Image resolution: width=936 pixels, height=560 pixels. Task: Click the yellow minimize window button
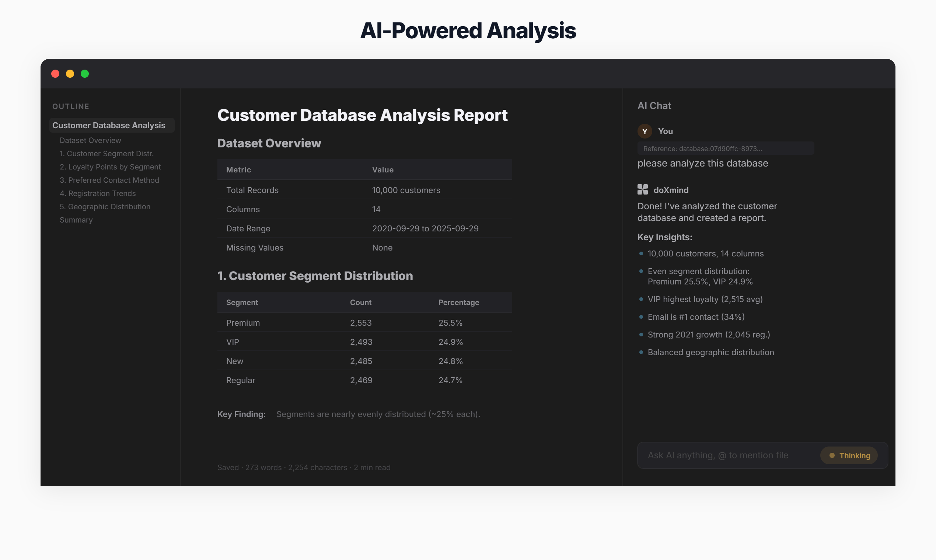point(70,74)
